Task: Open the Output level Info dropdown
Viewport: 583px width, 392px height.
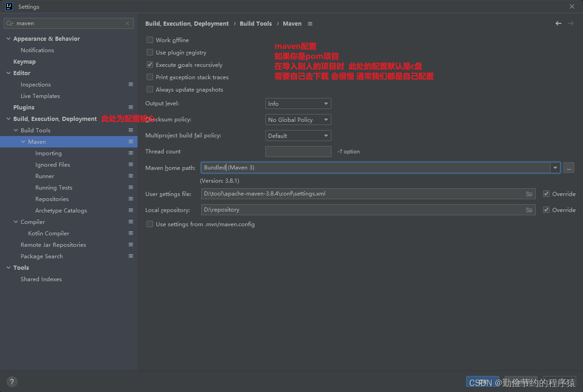Action: pyautogui.click(x=298, y=103)
